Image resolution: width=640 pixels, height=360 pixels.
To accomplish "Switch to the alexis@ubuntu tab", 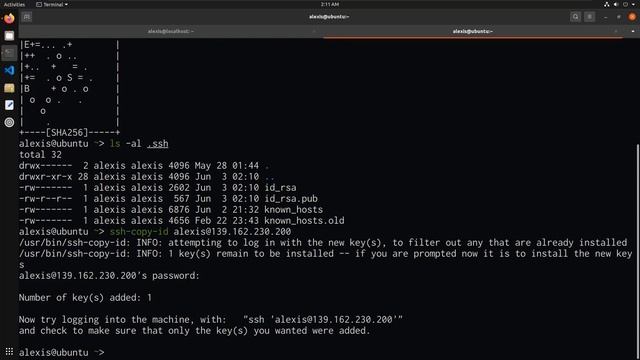I will [x=473, y=31].
